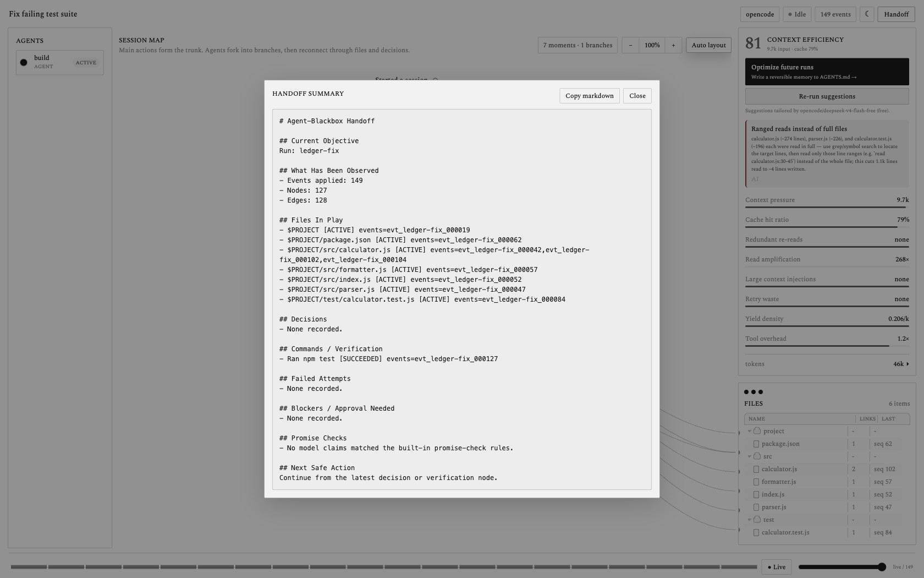Click build agent status dot

pos(24,62)
